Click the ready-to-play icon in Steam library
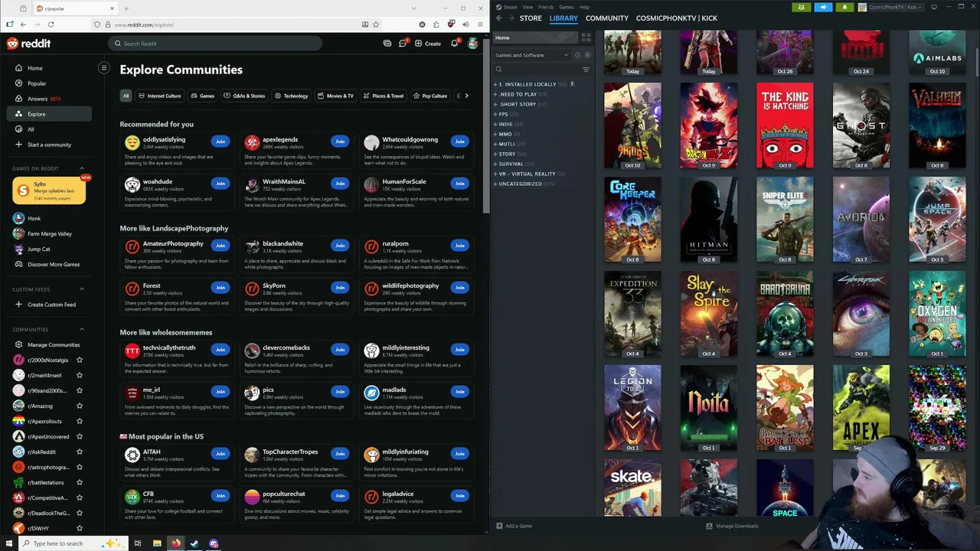The image size is (980, 551). pyautogui.click(x=587, y=55)
